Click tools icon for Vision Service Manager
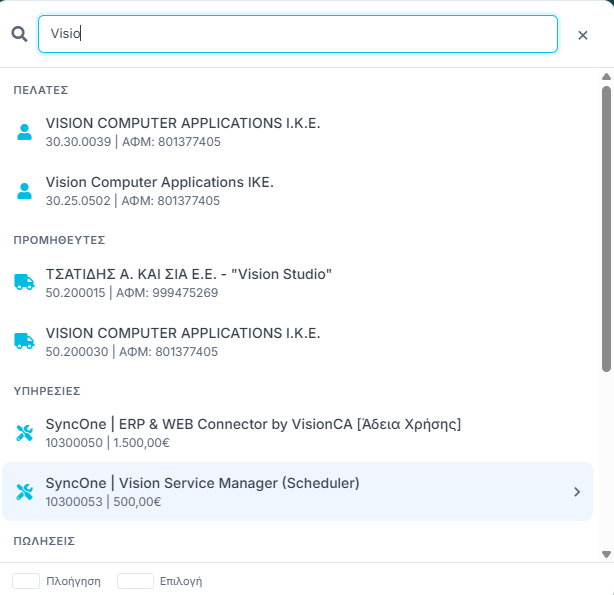 [x=24, y=492]
